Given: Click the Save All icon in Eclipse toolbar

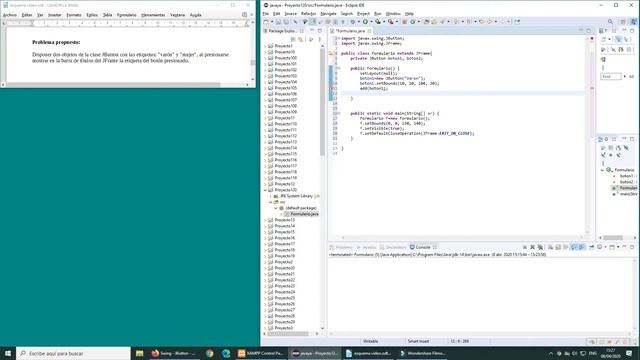Looking at the screenshot, I should [286, 22].
